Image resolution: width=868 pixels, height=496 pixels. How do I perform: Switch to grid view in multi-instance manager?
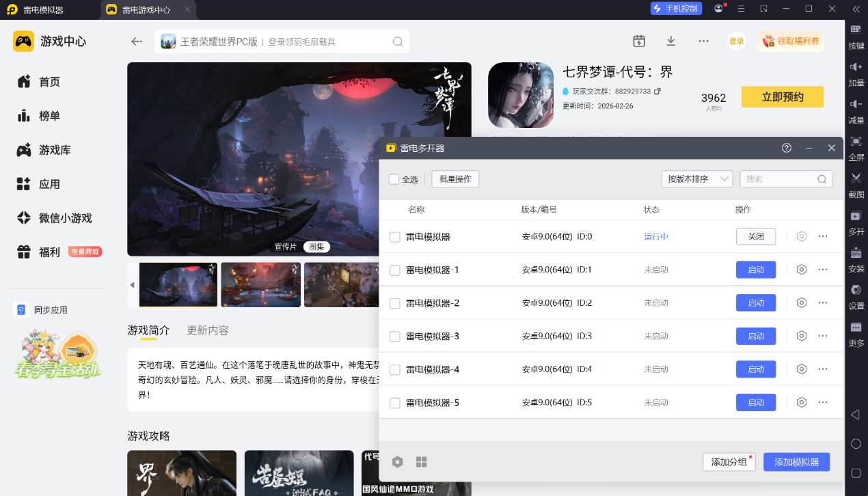421,462
